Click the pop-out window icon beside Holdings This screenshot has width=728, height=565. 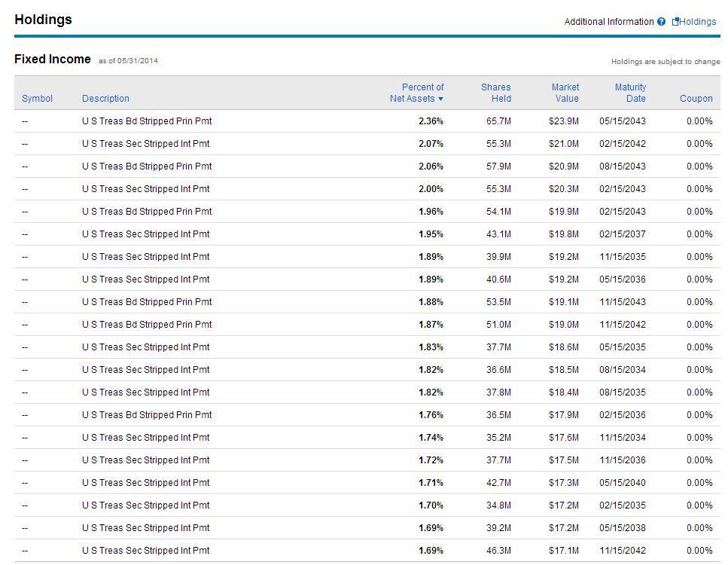click(x=675, y=21)
